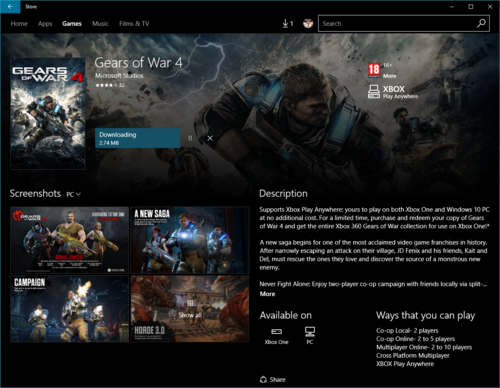
Task: Click the Description heading
Action: coord(283,194)
